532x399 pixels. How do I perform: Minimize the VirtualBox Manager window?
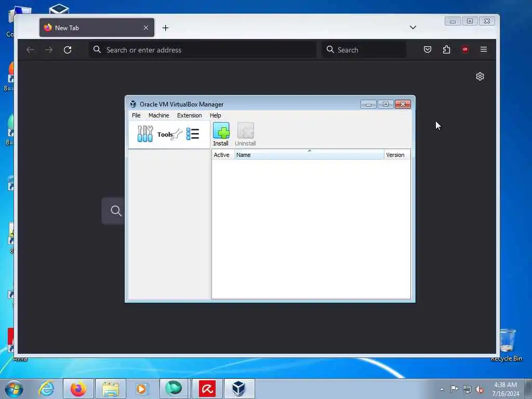click(x=368, y=104)
